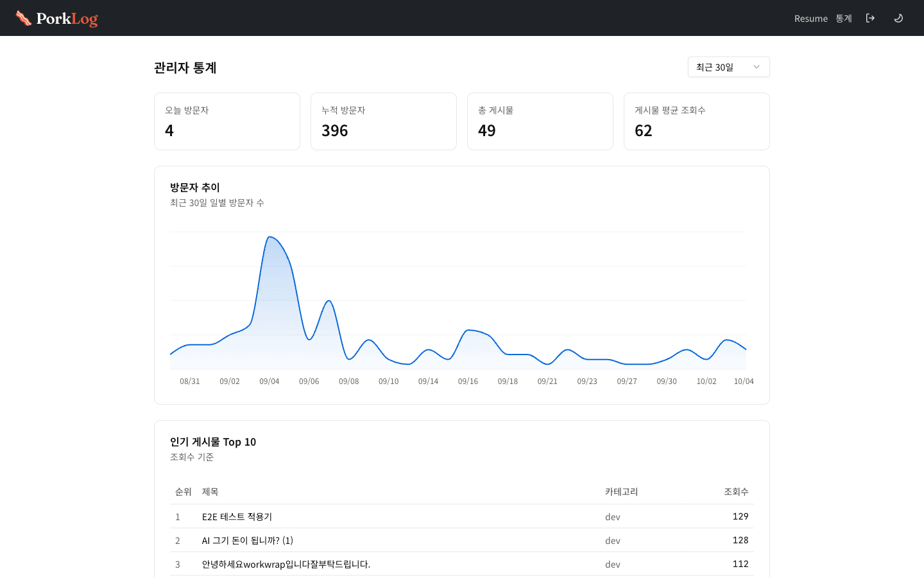Viewport: 924px width, 578px height.
Task: Click dev category in E2E 테스트 row
Action: pyautogui.click(x=613, y=516)
